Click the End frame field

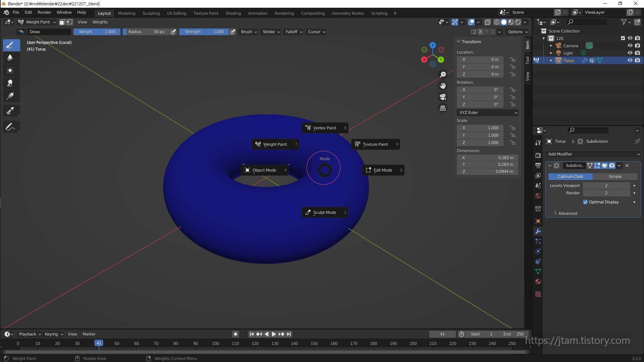(x=513, y=334)
